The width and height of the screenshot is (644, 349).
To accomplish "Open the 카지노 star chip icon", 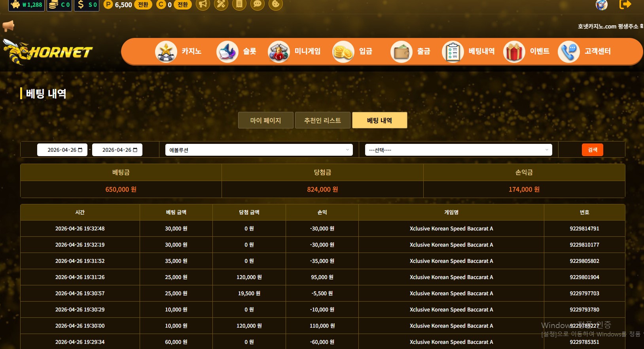I will point(166,52).
